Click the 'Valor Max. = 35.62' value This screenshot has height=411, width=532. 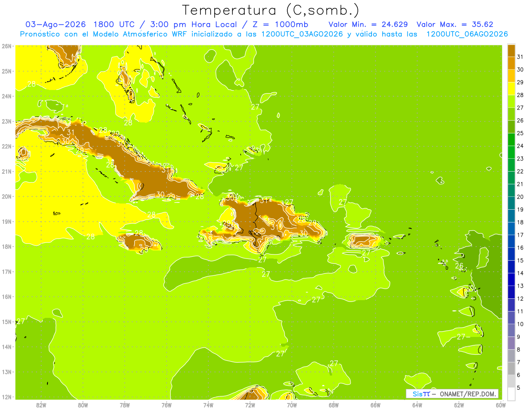click(x=455, y=24)
